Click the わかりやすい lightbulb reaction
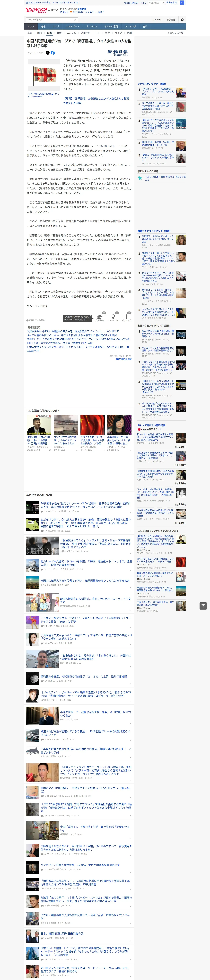Screen dimensions: 210x980 point(113,317)
